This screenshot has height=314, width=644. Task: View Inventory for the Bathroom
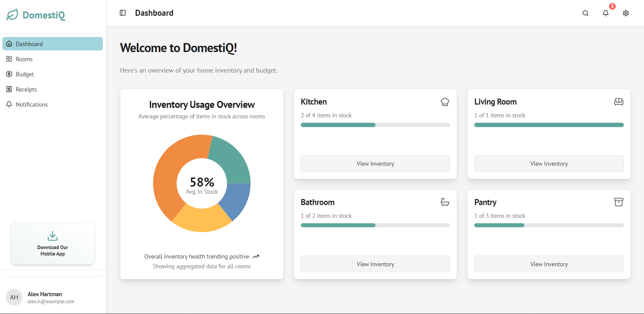click(x=375, y=264)
